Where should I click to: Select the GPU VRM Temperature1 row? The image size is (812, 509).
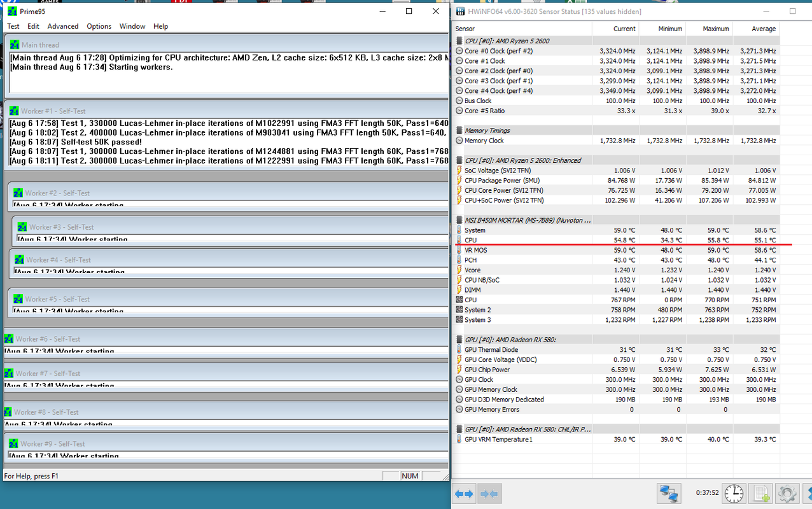pyautogui.click(x=616, y=439)
